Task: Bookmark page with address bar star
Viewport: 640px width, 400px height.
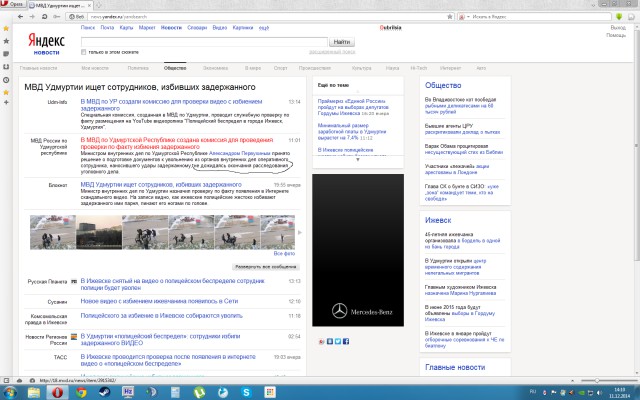Action: (450, 17)
